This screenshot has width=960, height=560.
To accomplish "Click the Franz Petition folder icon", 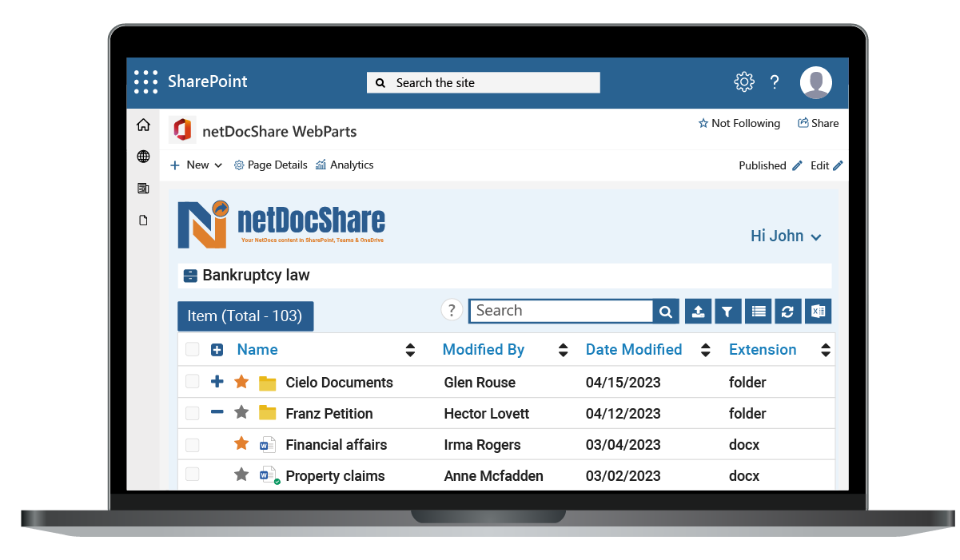I will click(x=268, y=414).
